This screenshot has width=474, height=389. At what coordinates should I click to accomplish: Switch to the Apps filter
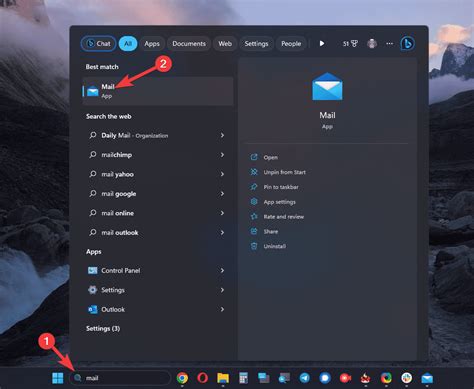click(152, 44)
